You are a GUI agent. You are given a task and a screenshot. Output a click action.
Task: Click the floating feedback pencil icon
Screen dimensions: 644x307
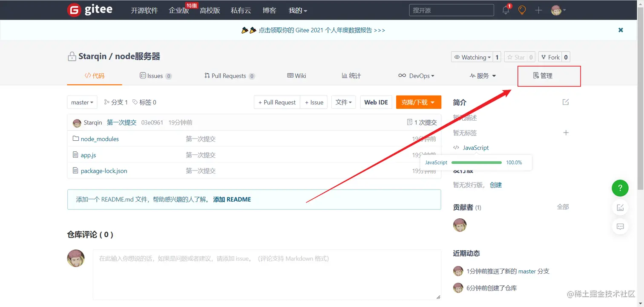tap(620, 208)
